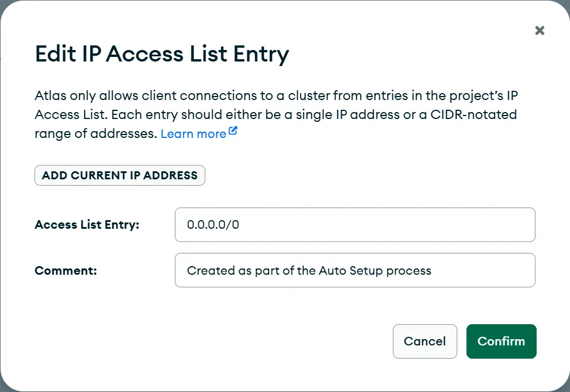The height and width of the screenshot is (392, 570).
Task: Click the word "Atlas" in the description
Action: coord(49,95)
